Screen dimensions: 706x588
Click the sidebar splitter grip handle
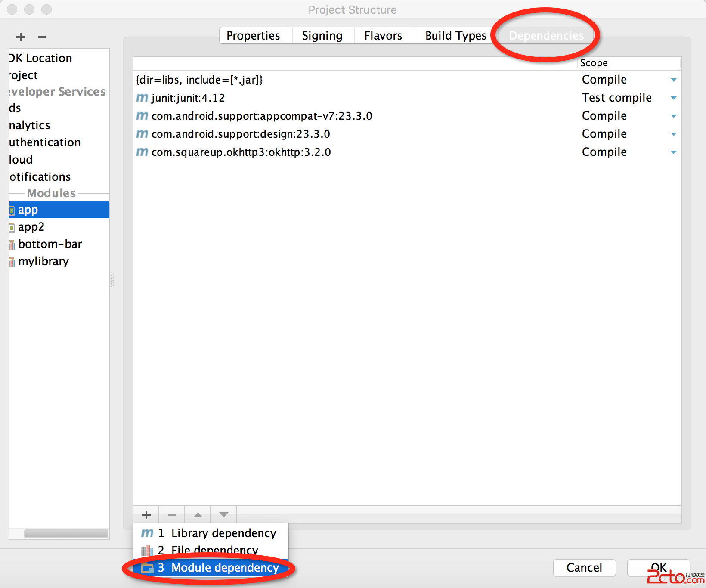pos(112,281)
